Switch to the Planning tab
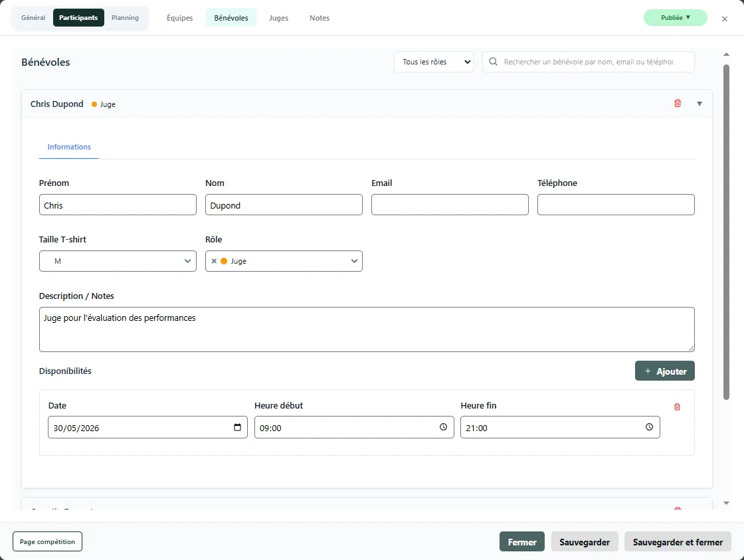This screenshot has height=560, width=744. (x=125, y=18)
